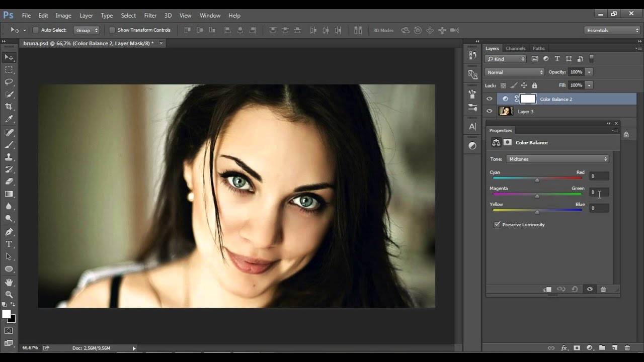Clip adjustment to layer below
Viewport: 644px width, 362px height.
click(x=547, y=289)
